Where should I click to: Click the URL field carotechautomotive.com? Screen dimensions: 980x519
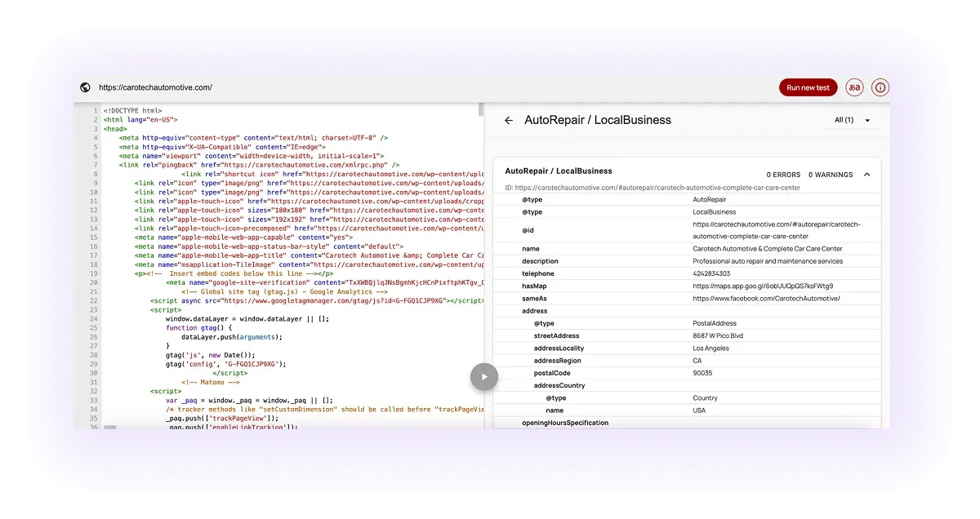155,87
